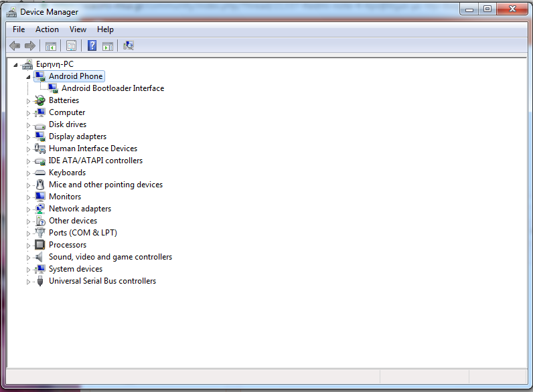Click the Computer category icon
This screenshot has height=392, width=533.
pyautogui.click(x=40, y=112)
